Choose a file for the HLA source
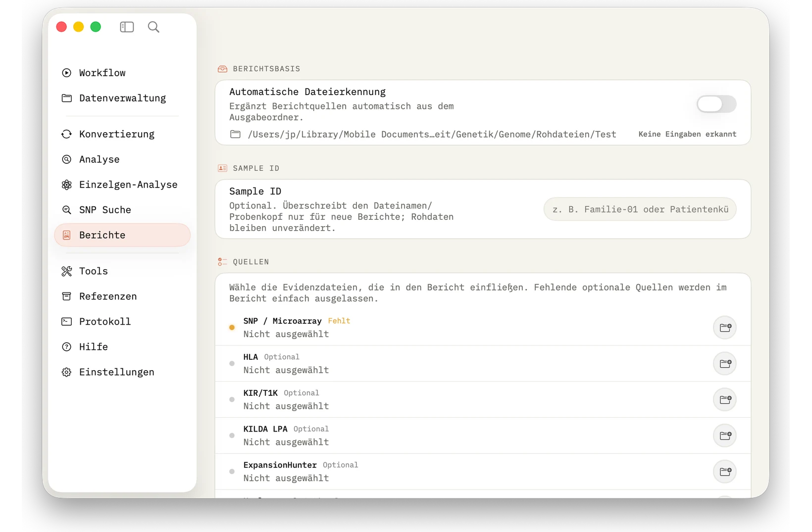The height and width of the screenshot is (532, 812). [x=725, y=364]
